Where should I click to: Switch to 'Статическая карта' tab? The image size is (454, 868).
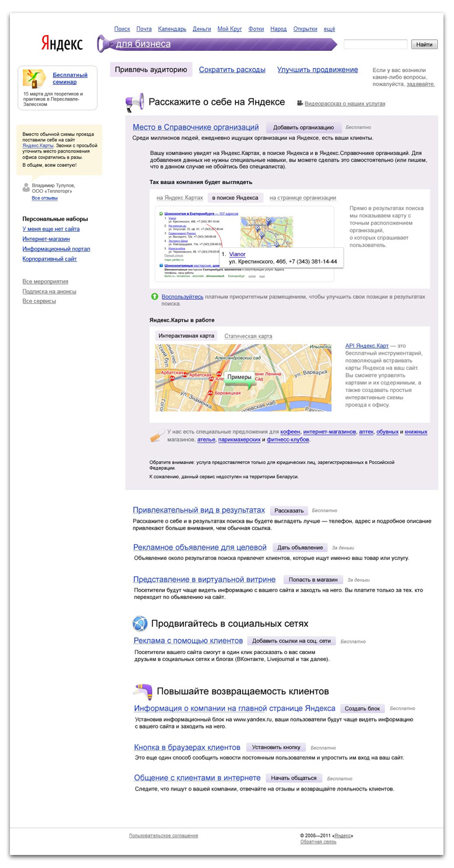click(x=248, y=336)
